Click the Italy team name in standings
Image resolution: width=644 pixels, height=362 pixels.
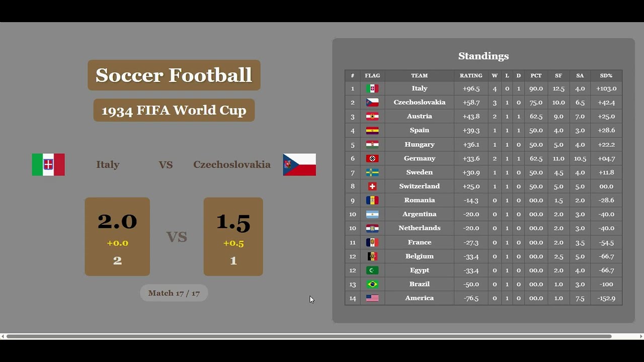pos(419,88)
